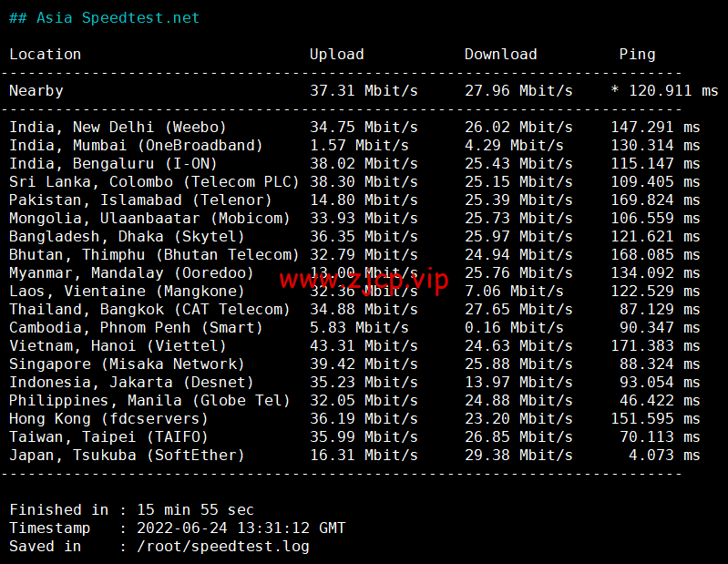Click Bangkok ping value 87.129 ms
Viewport: 728px width, 564px height.
click(x=660, y=309)
